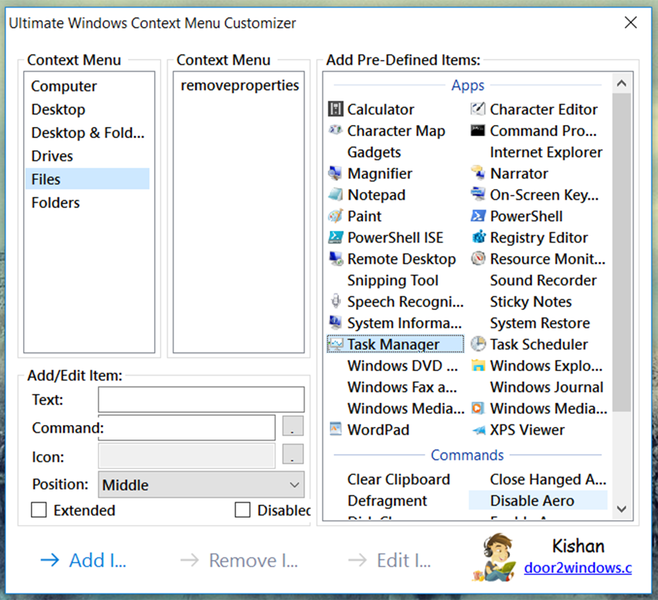Screen dimensions: 658x600
Task: Enable the Extended checkbox
Action: pyautogui.click(x=39, y=510)
